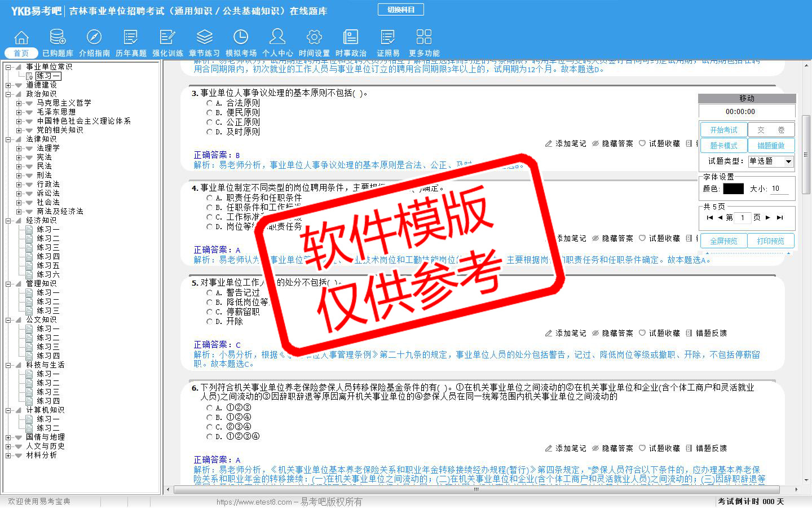Open the 试题类型 单选题 dropdown
The height and width of the screenshot is (508, 812).
(x=788, y=161)
